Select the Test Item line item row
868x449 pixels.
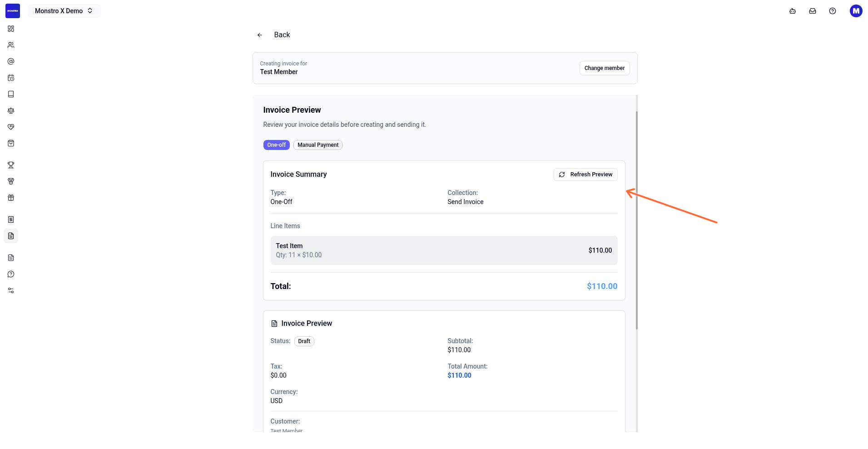point(444,250)
